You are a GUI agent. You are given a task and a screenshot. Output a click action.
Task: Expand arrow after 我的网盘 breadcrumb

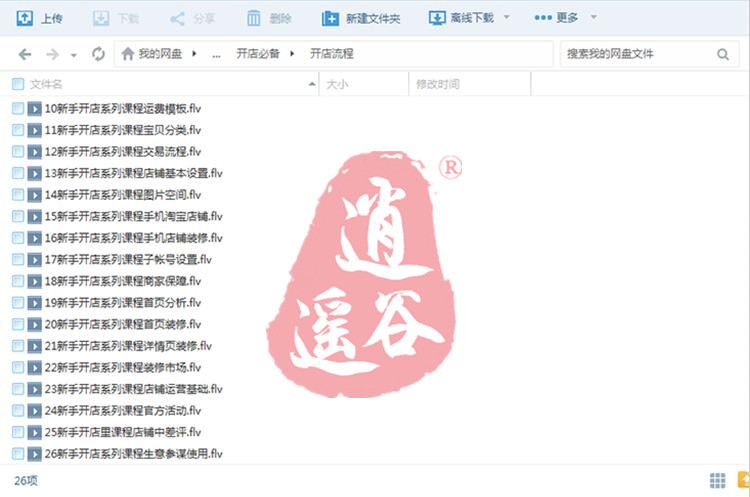pos(194,54)
